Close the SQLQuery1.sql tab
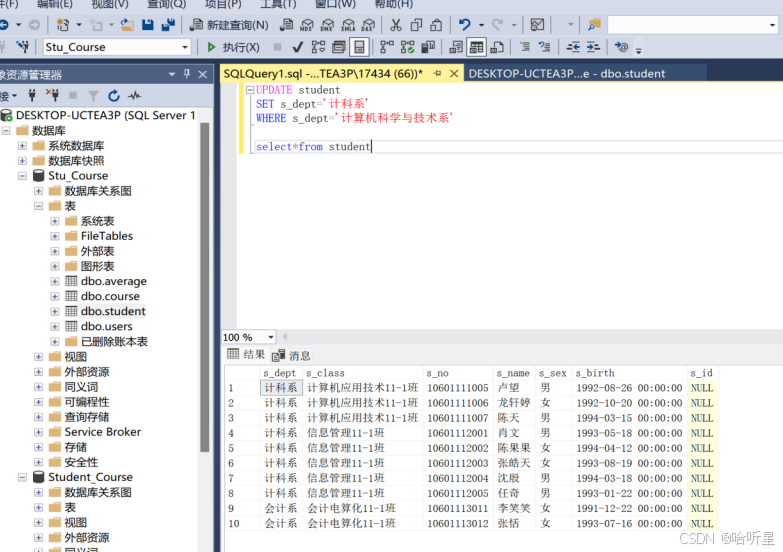The width and height of the screenshot is (783, 552). coord(454,73)
